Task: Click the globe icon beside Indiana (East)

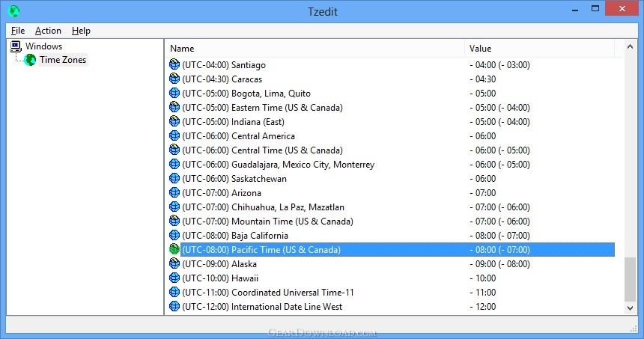Action: (x=174, y=121)
